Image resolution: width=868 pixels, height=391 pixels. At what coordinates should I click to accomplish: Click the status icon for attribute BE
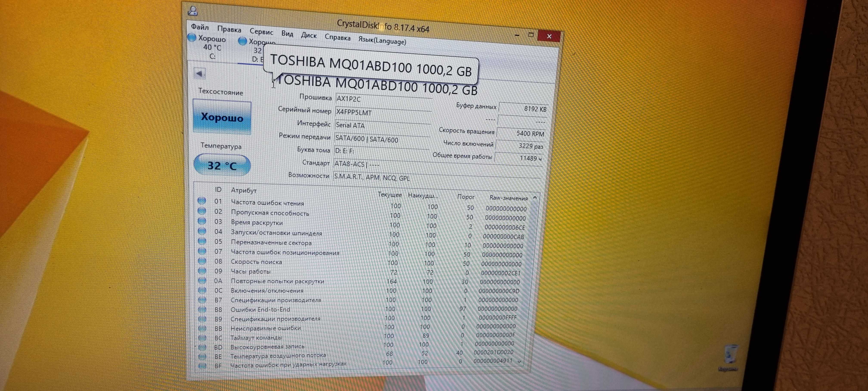(x=202, y=356)
